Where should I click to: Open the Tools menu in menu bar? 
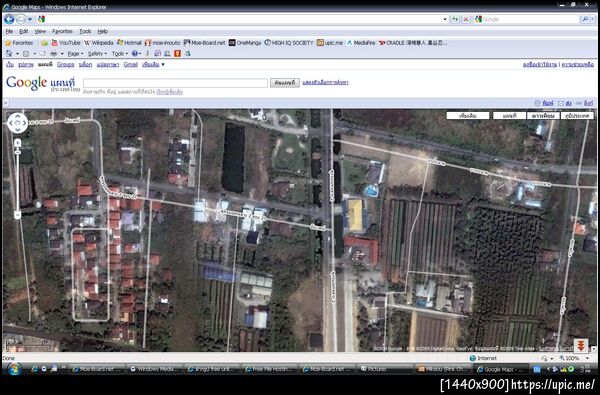pyautogui.click(x=85, y=31)
